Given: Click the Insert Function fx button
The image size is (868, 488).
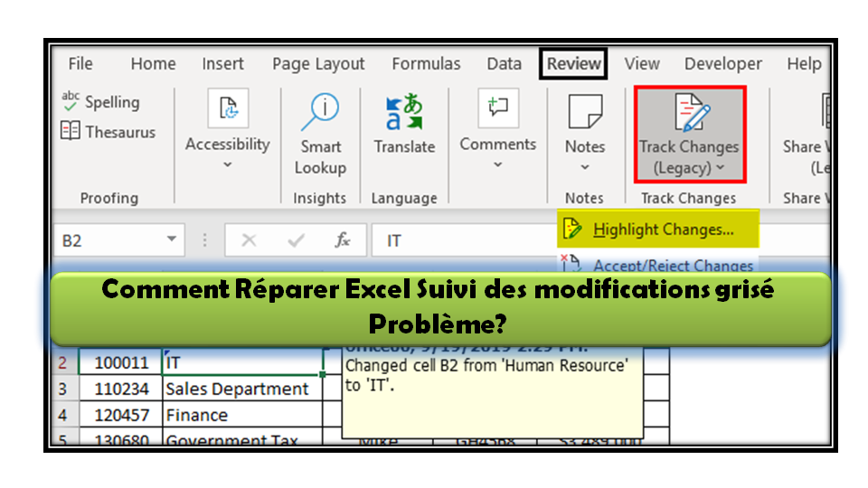Looking at the screenshot, I should pos(343,240).
